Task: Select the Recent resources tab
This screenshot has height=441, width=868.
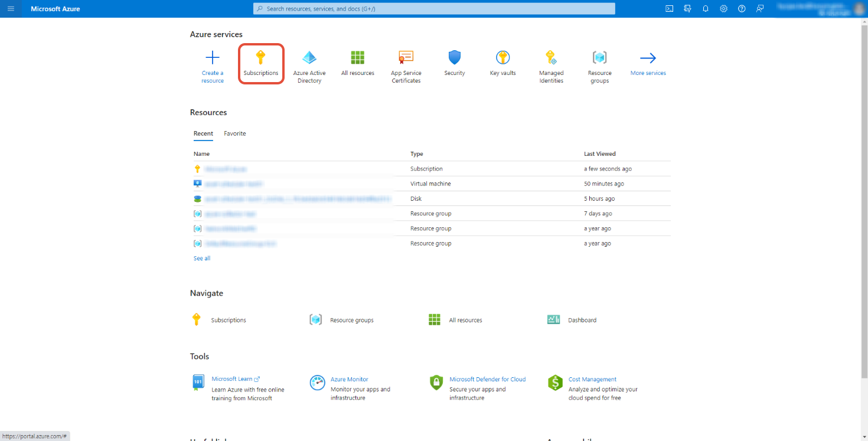Action: click(203, 134)
